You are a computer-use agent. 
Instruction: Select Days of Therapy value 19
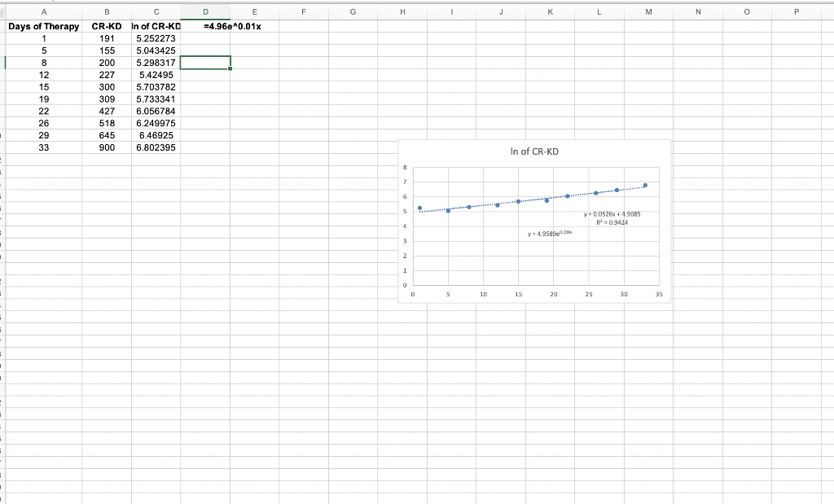click(44, 99)
